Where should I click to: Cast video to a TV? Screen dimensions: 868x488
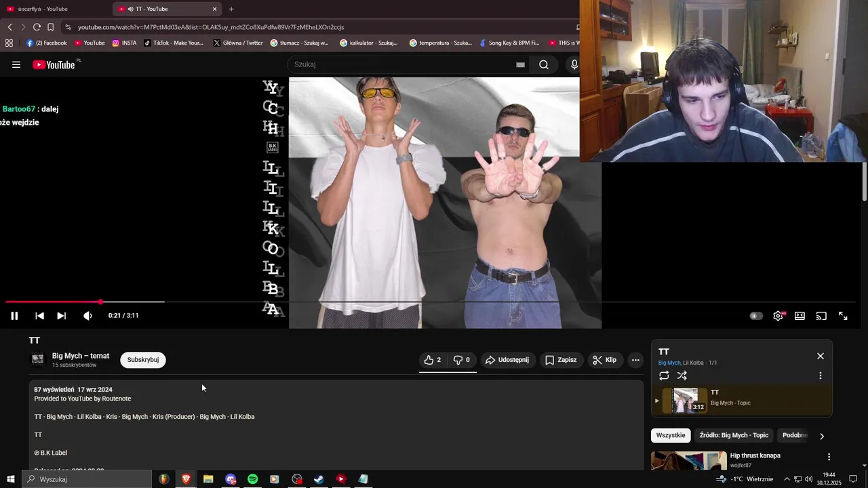(821, 316)
